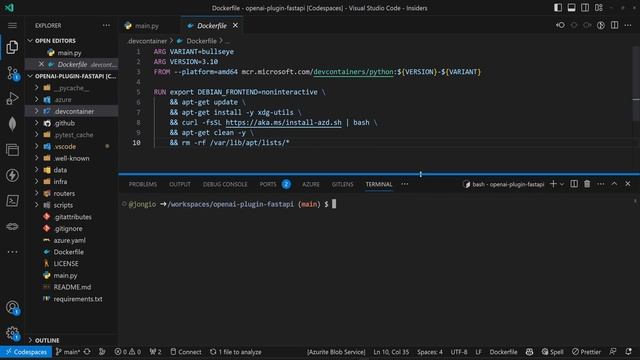Screen dimensions: 640x360
Task: Open the aka.ms/install-azd.sh link
Action: (x=283, y=122)
